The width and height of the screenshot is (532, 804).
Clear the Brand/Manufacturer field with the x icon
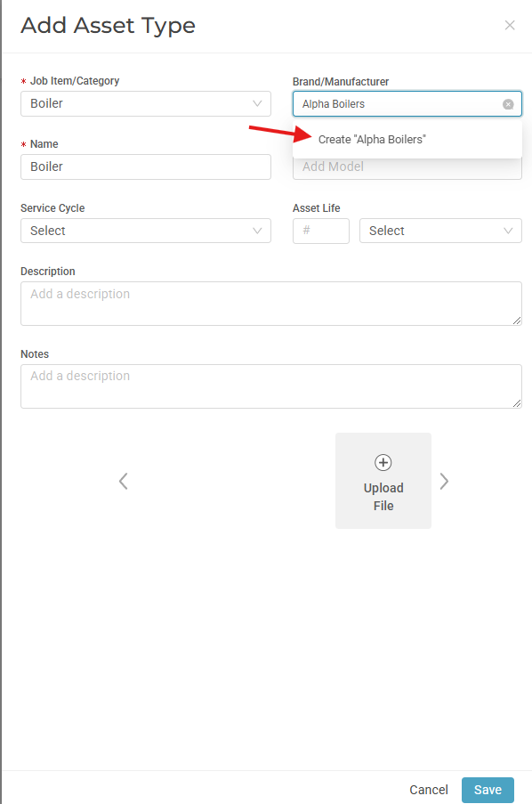[x=508, y=104]
